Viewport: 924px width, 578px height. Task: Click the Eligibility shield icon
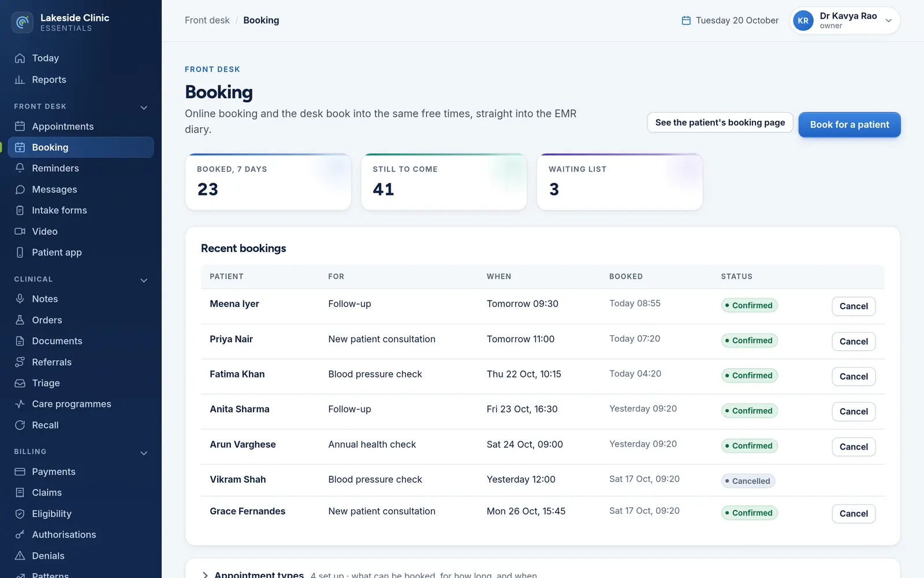tap(20, 514)
